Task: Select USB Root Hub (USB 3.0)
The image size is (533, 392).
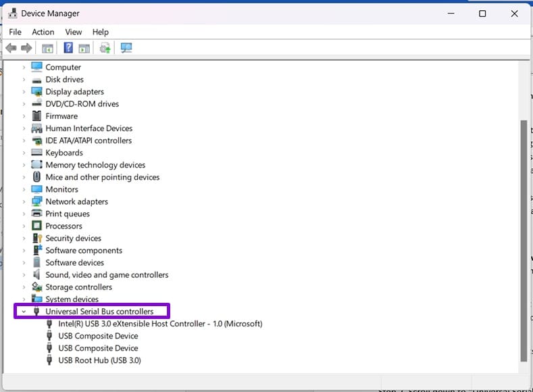Action: [99, 360]
